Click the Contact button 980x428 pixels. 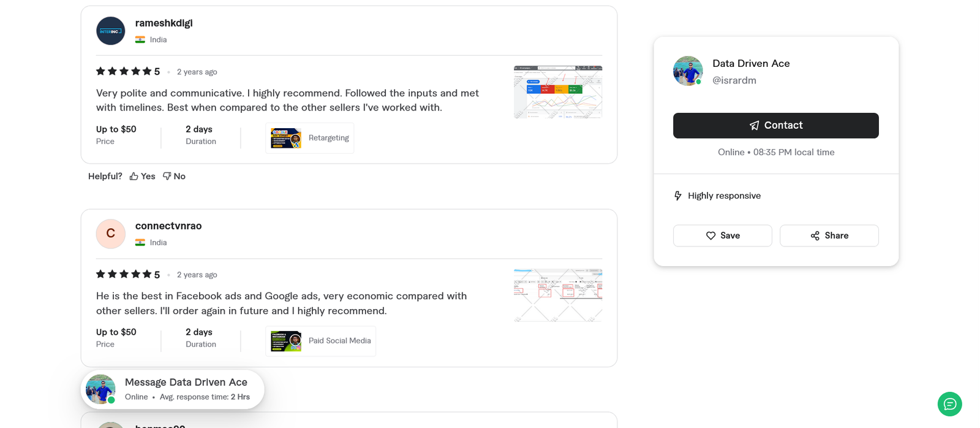[776, 125]
